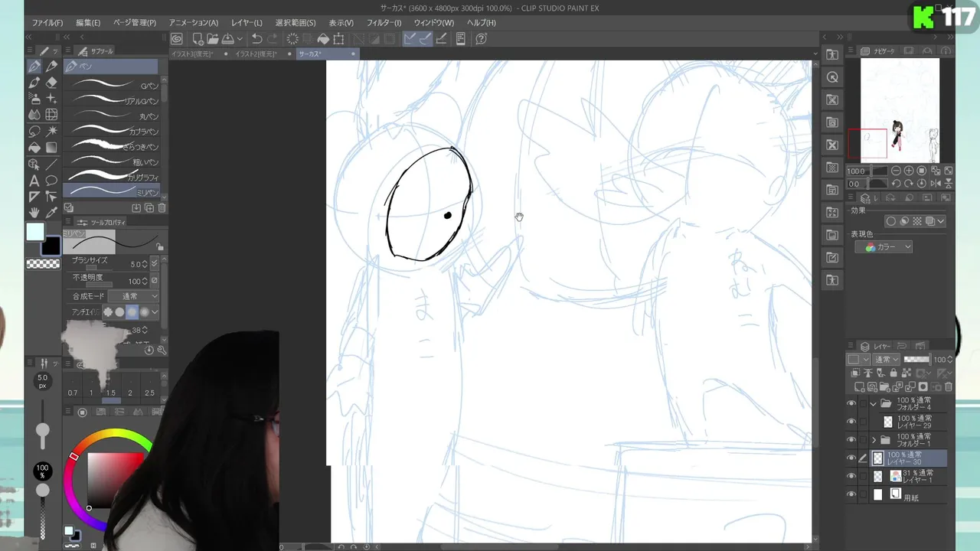Choose カリグラフィ sub tool
This screenshot has width=980, height=551.
pyautogui.click(x=112, y=176)
